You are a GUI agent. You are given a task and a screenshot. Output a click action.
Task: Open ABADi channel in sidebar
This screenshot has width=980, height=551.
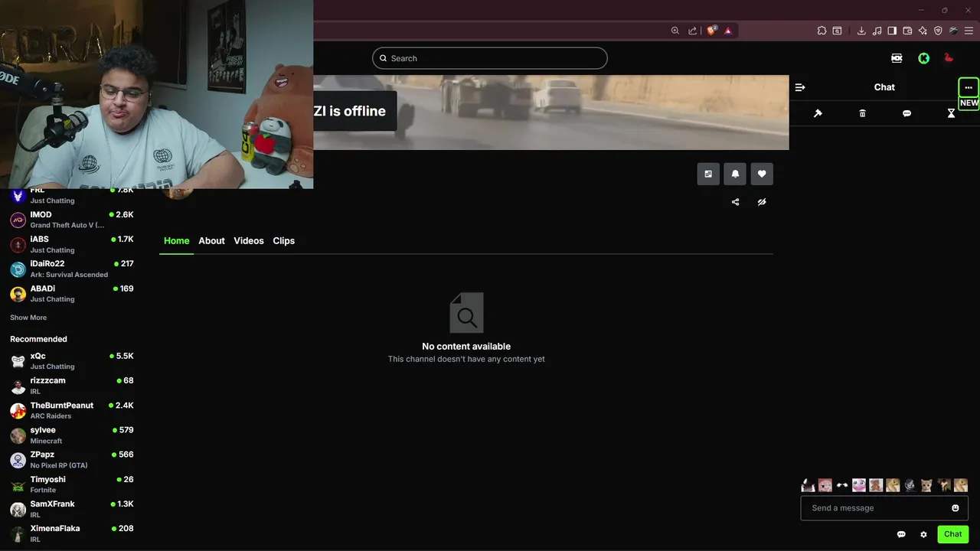[72, 293]
